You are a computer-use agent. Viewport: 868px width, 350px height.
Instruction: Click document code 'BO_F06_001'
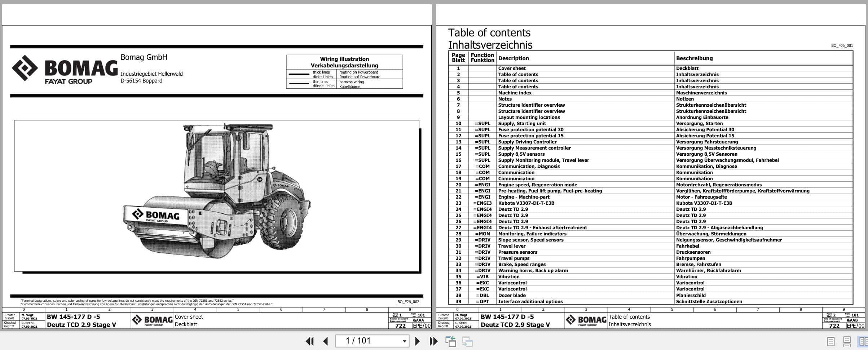(x=842, y=46)
